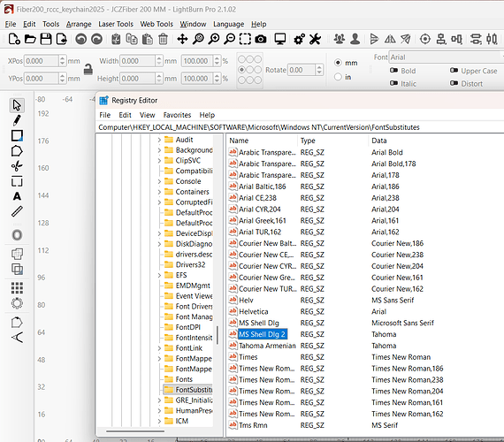Click the New file icon in LightBurn toolbar
The image size is (504, 442).
click(x=14, y=39)
